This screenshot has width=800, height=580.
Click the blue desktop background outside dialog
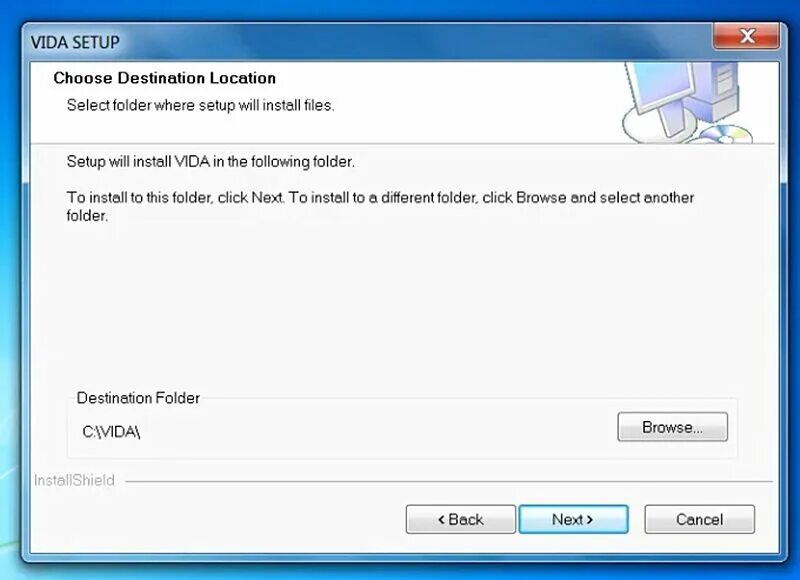[x=9, y=306]
